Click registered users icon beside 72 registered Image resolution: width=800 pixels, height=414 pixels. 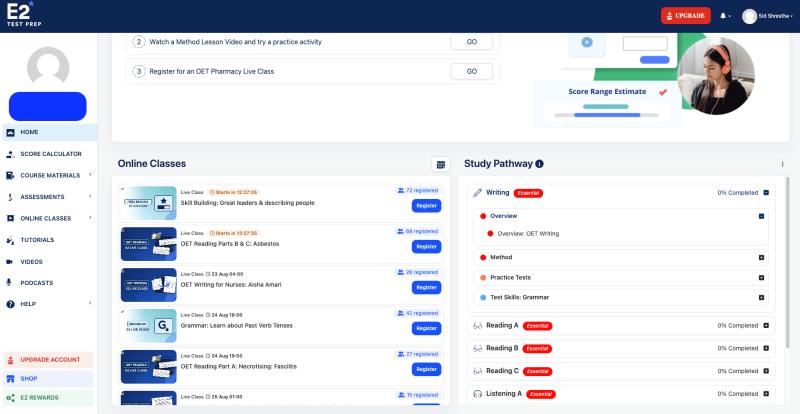(x=401, y=190)
